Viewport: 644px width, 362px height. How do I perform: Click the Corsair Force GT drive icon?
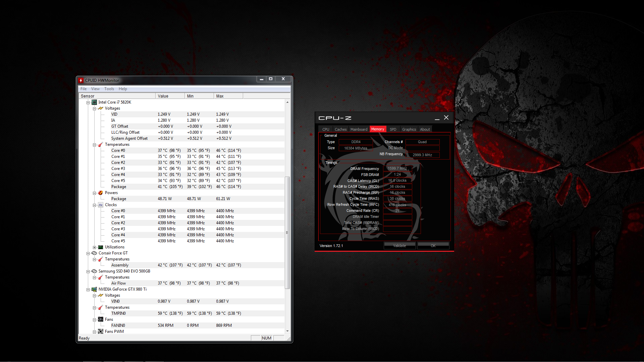click(94, 253)
